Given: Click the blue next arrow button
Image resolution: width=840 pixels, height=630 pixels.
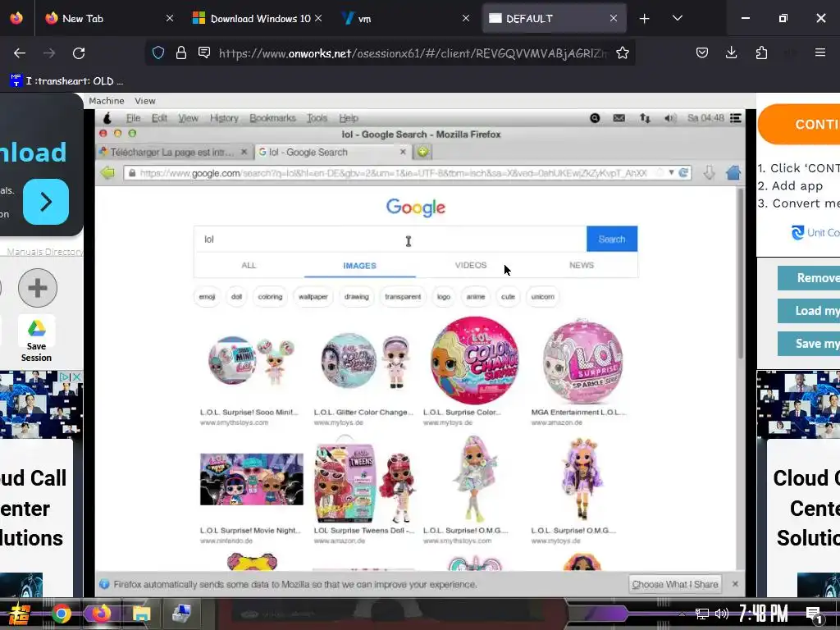Looking at the screenshot, I should click(x=46, y=202).
